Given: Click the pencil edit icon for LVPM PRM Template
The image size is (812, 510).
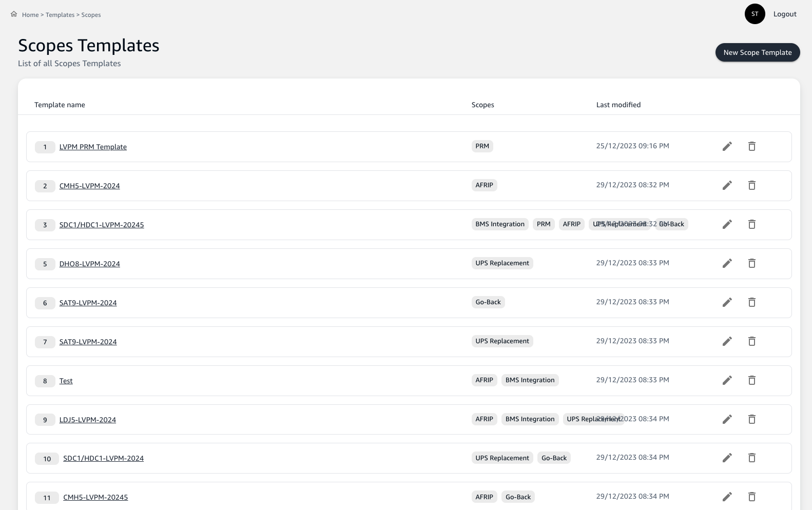Looking at the screenshot, I should click(x=727, y=146).
